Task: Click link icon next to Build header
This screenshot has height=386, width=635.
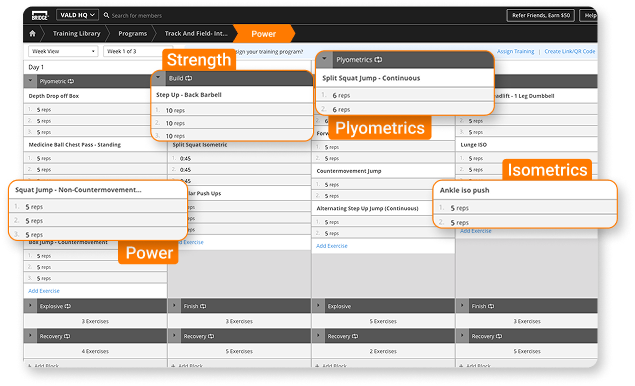Action: pyautogui.click(x=189, y=78)
